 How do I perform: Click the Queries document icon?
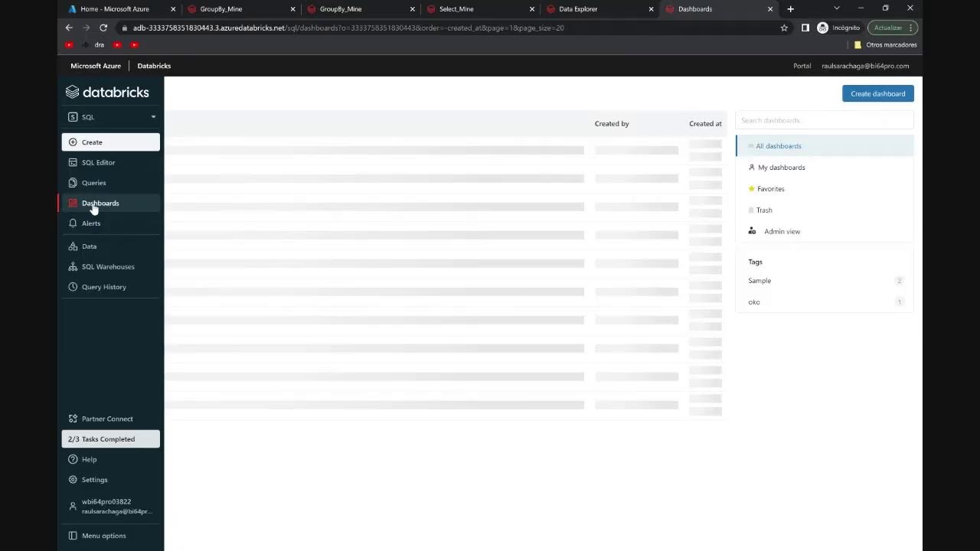coord(73,183)
